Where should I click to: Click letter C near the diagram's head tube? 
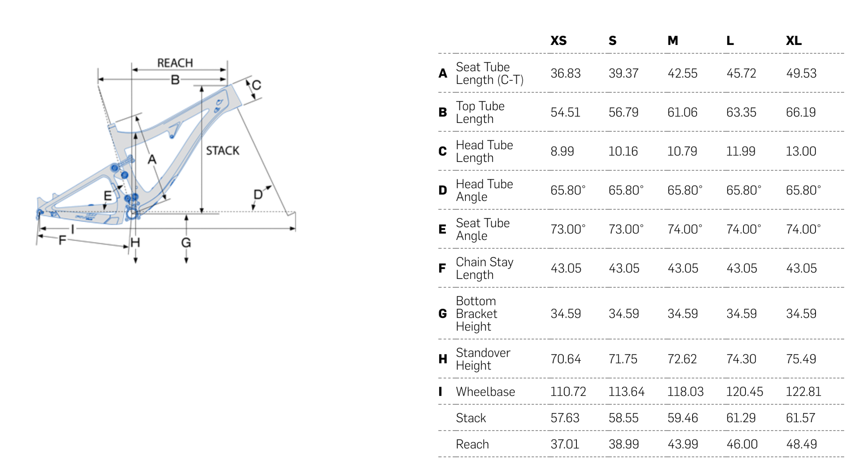256,85
